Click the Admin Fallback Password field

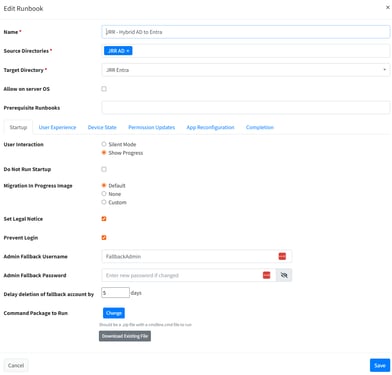[189, 275]
